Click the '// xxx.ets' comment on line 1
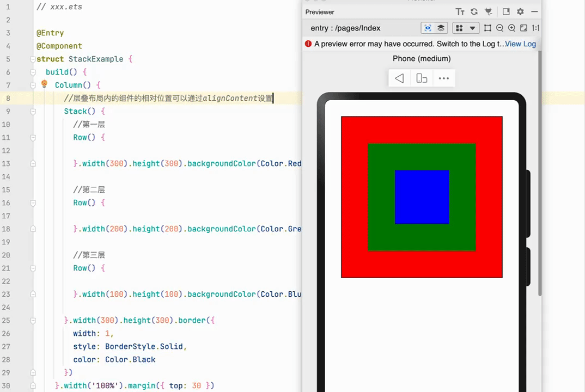585x392 pixels. click(x=59, y=7)
